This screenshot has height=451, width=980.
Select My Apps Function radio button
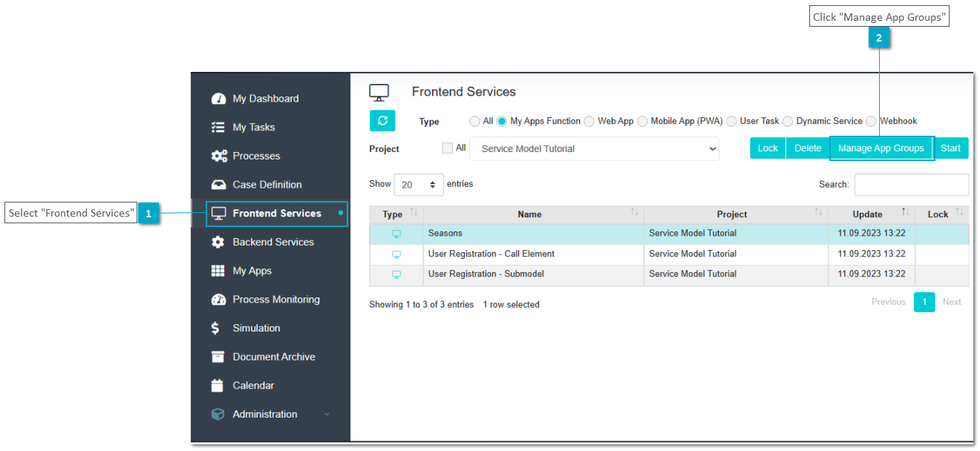502,121
